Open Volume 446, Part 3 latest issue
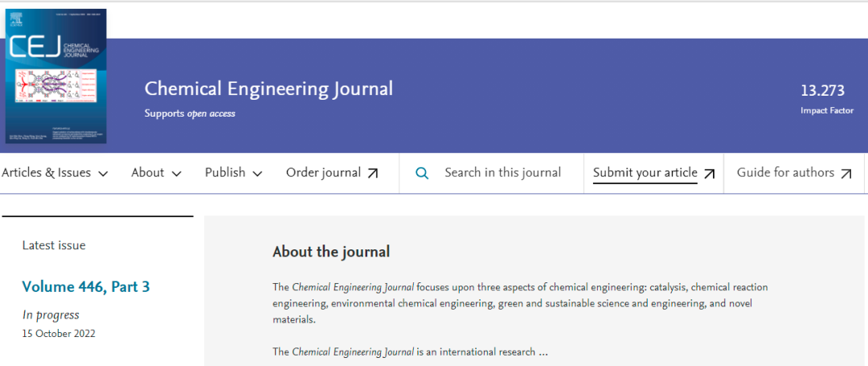 point(86,286)
